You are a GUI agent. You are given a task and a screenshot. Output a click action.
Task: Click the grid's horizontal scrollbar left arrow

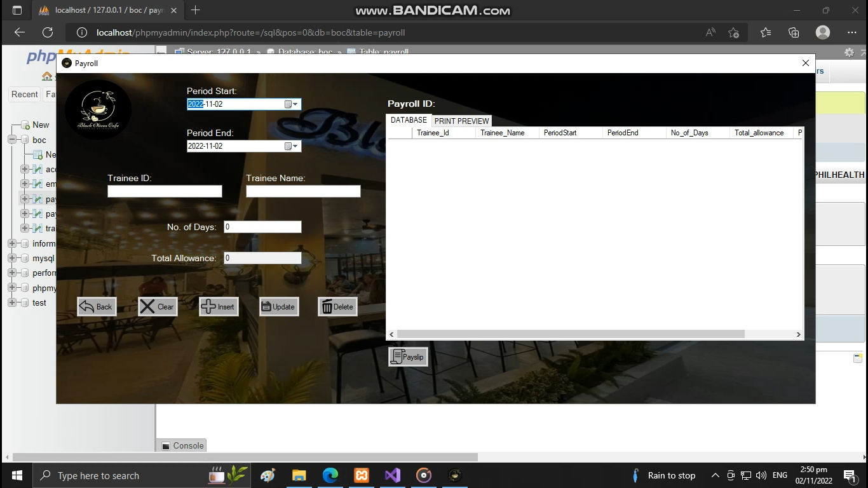pos(391,334)
